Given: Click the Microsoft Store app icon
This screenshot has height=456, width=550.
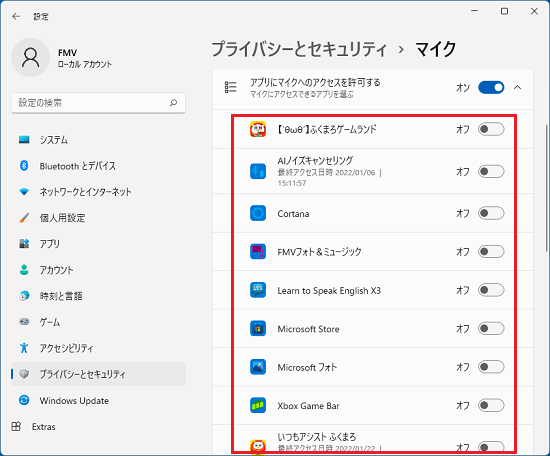Looking at the screenshot, I should (x=258, y=329).
